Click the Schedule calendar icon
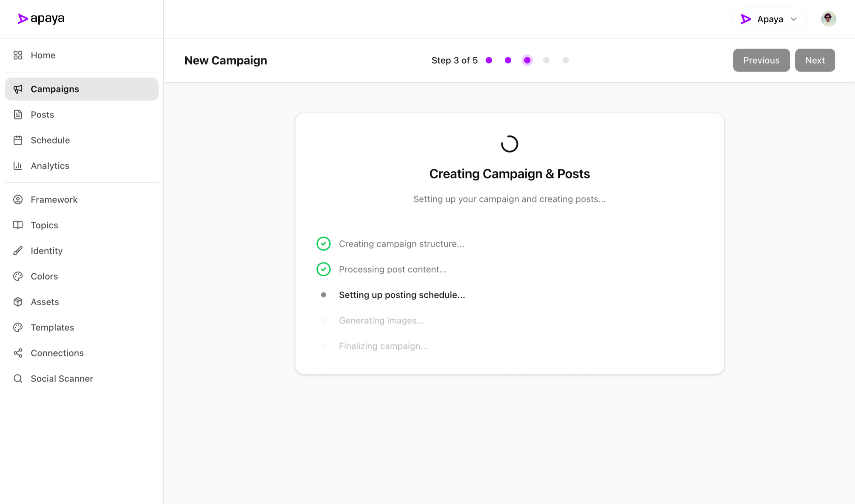This screenshot has height=504, width=855. (x=18, y=140)
